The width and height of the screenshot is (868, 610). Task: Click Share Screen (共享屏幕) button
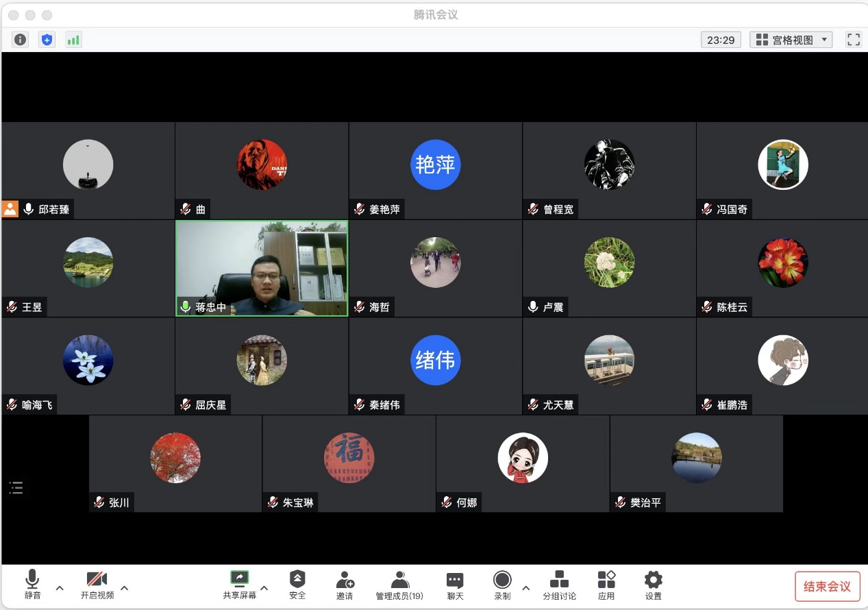[239, 585]
